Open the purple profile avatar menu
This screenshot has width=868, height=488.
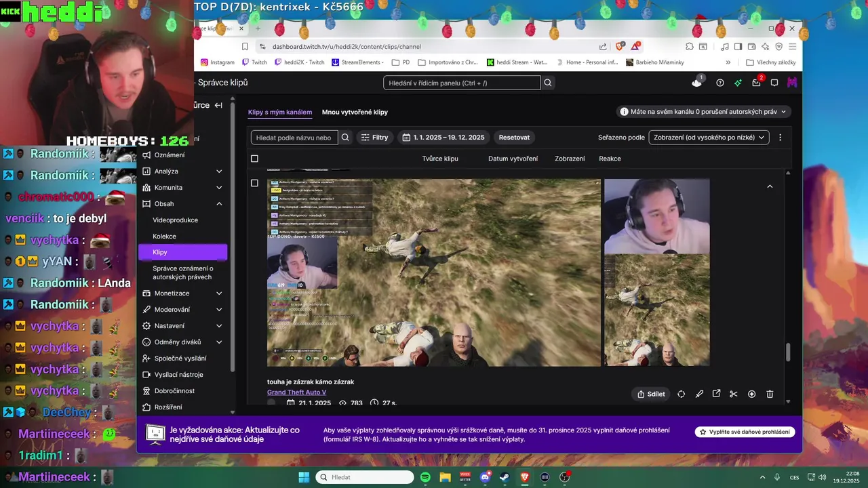pos(792,83)
